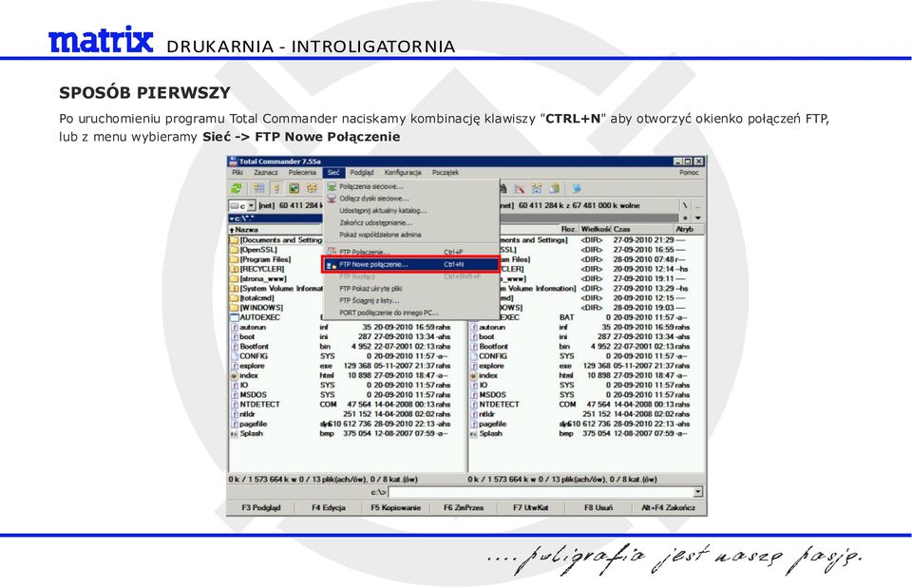Screen dimensions: 912x588
Task: Click F4 Edycja button
Action: pos(329,508)
